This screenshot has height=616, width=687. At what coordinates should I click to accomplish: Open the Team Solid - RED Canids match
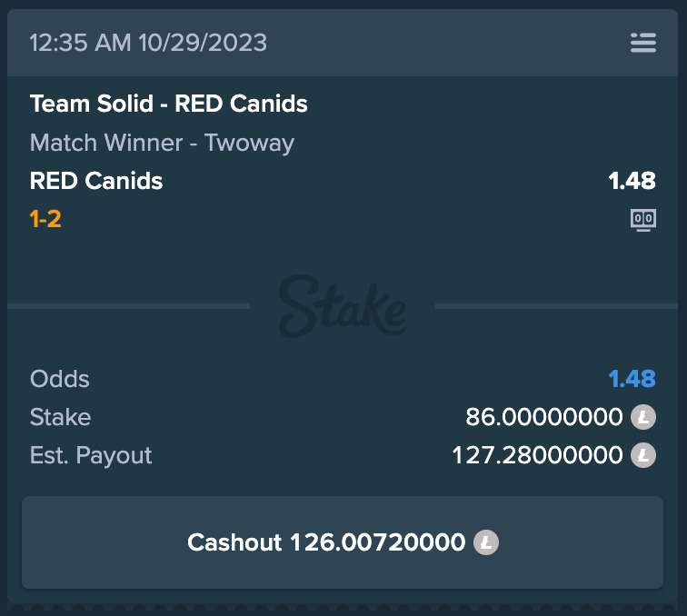(169, 104)
